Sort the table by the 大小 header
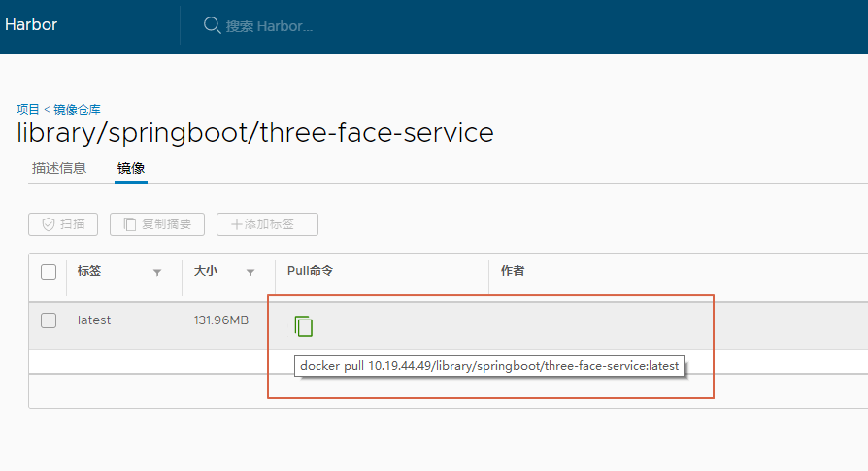 point(205,272)
